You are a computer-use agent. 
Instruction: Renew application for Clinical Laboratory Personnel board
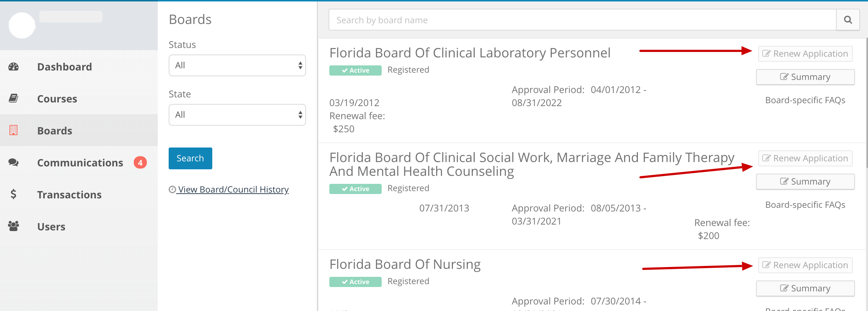[805, 54]
